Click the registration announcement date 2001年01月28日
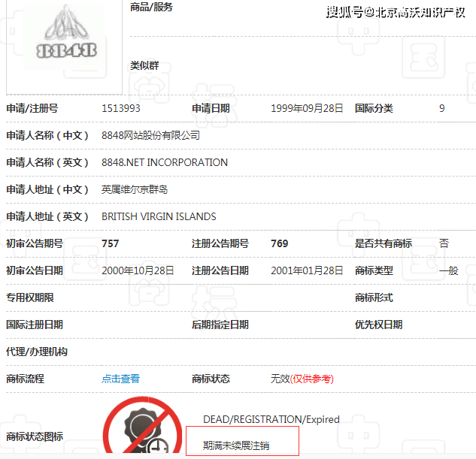This screenshot has height=459, width=476. (x=307, y=270)
